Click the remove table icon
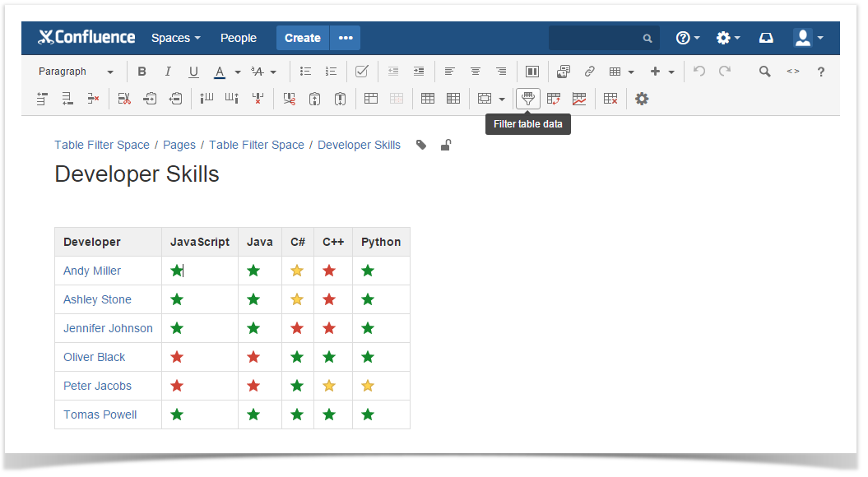This screenshot has height=477, width=868. coord(610,99)
